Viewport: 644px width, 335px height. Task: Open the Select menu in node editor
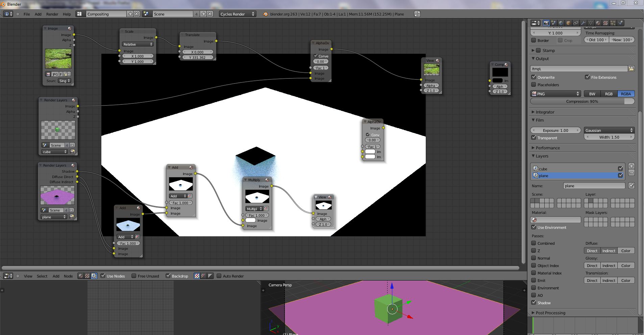click(42, 276)
